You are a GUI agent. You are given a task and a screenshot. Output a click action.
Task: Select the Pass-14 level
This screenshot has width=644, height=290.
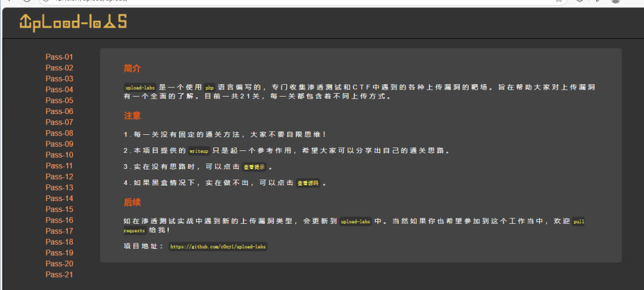tap(59, 198)
